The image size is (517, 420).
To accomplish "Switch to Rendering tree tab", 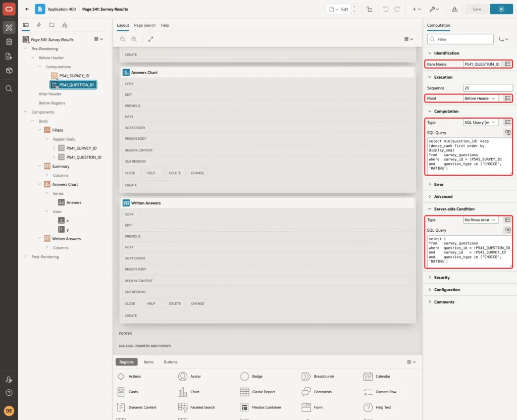I will coord(26,25).
